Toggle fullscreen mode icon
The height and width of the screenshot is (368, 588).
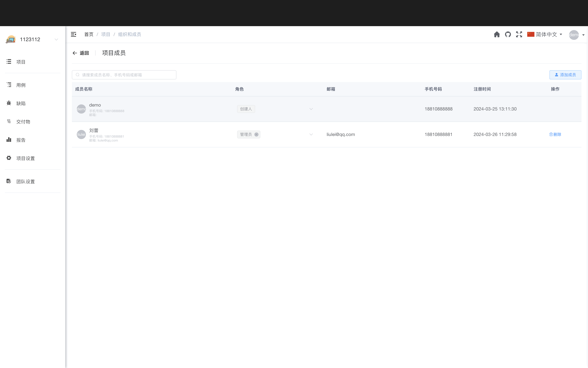tap(519, 34)
